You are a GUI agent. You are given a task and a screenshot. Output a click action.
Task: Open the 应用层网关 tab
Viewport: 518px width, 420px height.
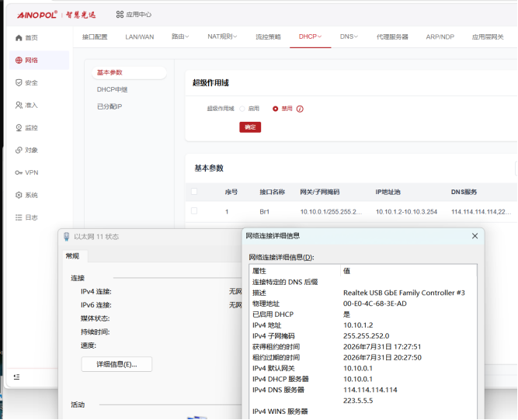488,36
